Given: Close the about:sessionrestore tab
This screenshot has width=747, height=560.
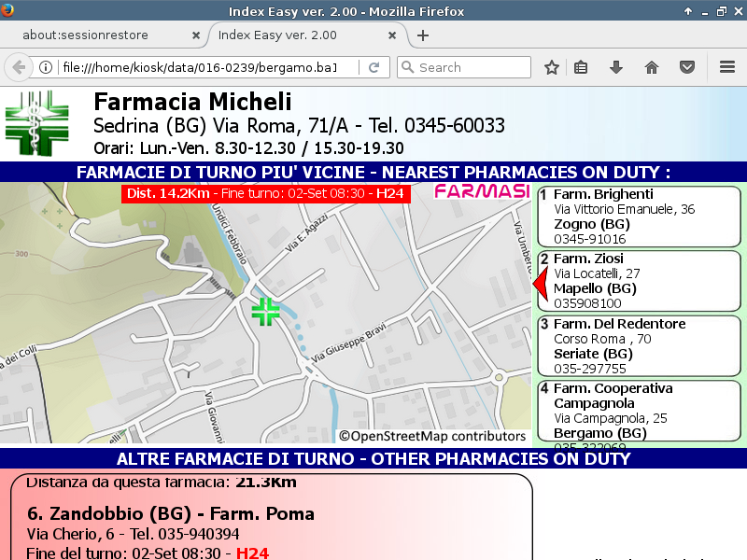Looking at the screenshot, I should pyautogui.click(x=196, y=35).
